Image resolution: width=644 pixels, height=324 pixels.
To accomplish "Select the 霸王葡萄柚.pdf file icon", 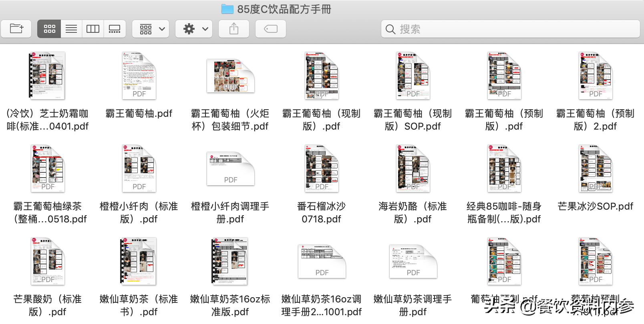I will coord(139,75).
